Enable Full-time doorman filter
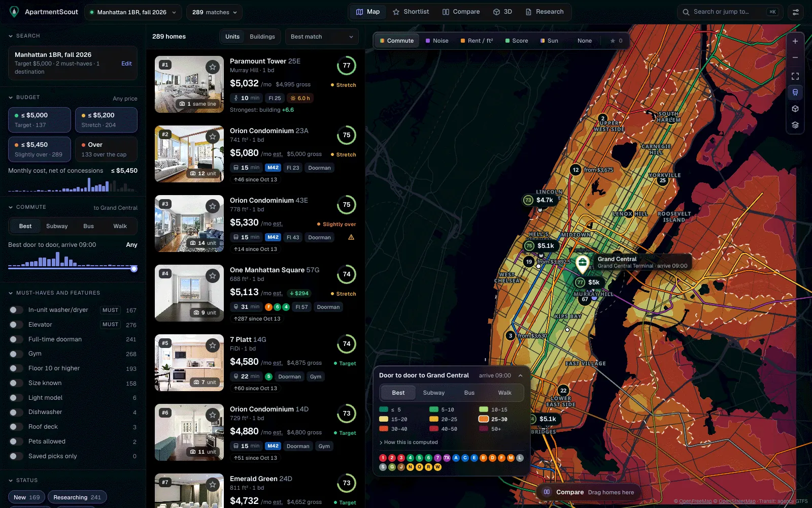The image size is (812, 508). (x=16, y=339)
